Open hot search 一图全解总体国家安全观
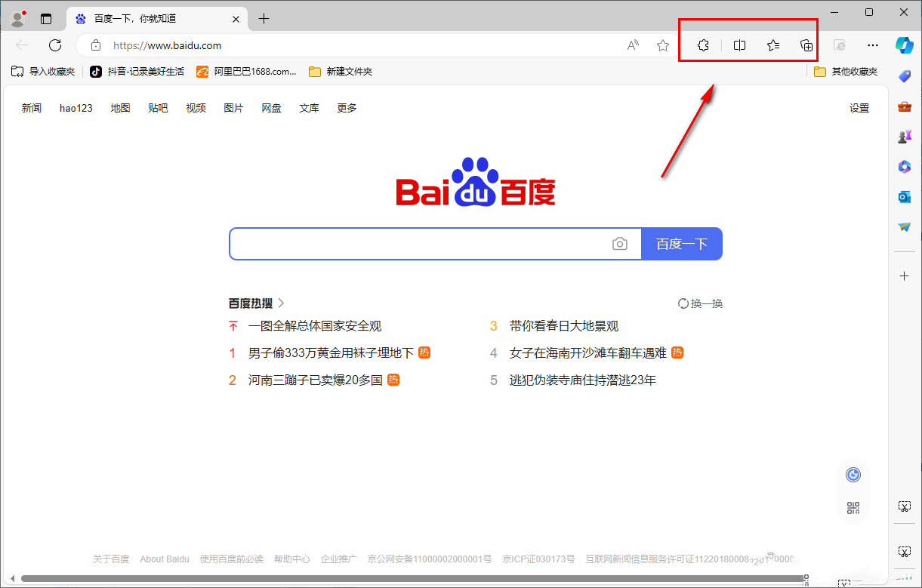 point(315,326)
